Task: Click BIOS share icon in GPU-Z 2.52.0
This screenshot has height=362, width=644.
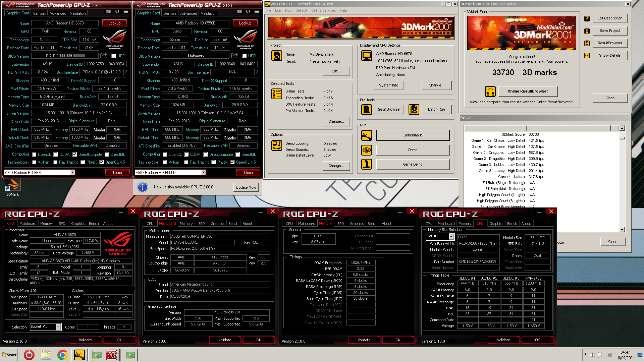Action: [235, 56]
